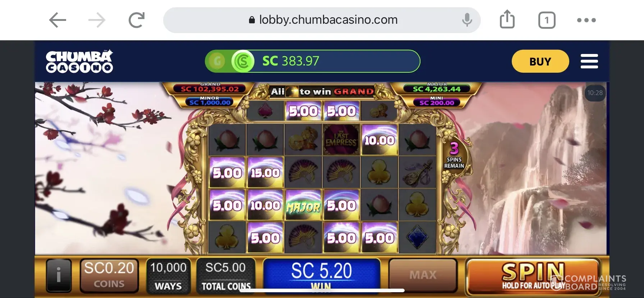Select the MAX bet button
644x298 pixels.
coord(423,275)
